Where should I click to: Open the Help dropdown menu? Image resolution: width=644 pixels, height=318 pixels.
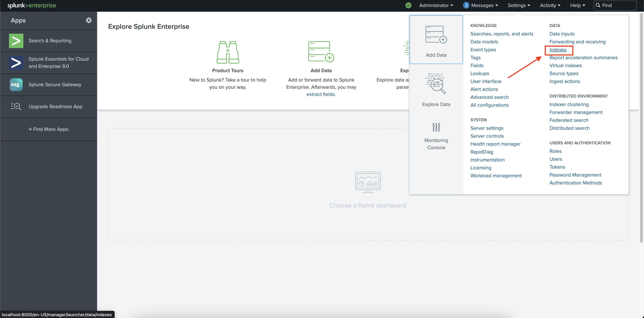tap(578, 5)
